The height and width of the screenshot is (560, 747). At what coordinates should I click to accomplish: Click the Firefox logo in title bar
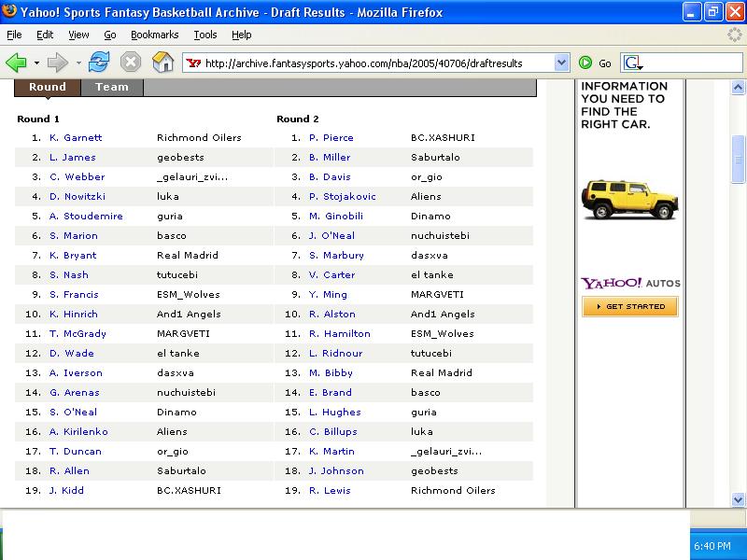click(x=9, y=10)
